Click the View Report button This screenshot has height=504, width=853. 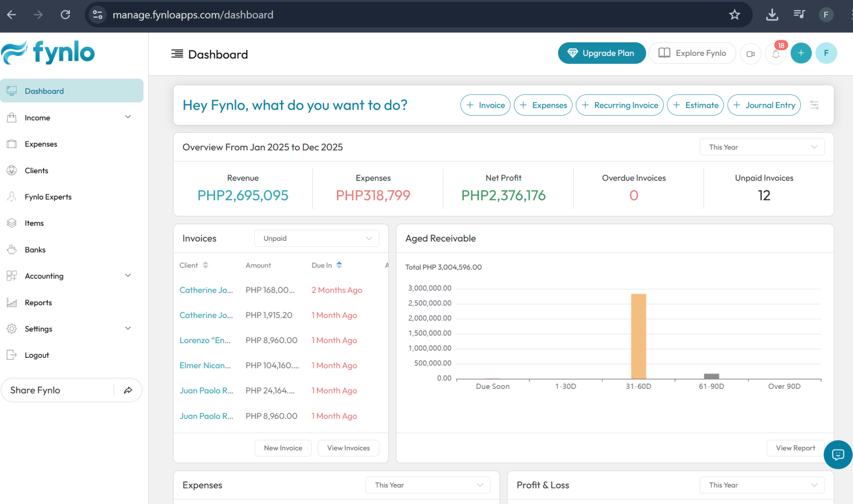click(795, 448)
